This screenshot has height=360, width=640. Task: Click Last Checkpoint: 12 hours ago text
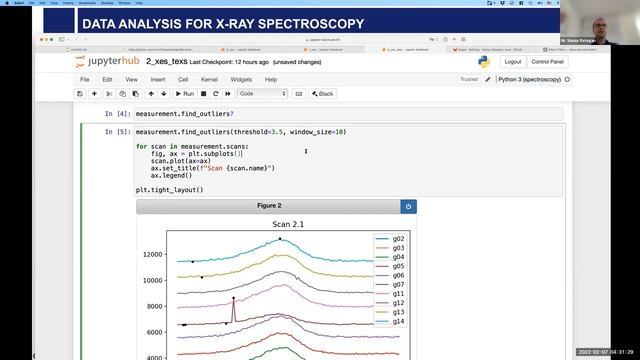coord(229,62)
